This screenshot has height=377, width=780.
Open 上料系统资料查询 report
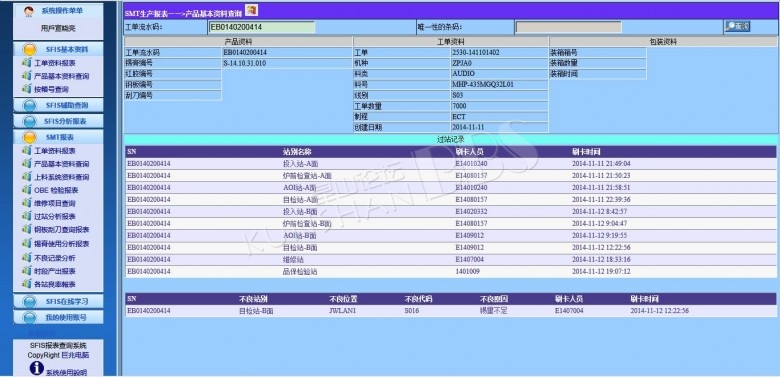(x=62, y=177)
